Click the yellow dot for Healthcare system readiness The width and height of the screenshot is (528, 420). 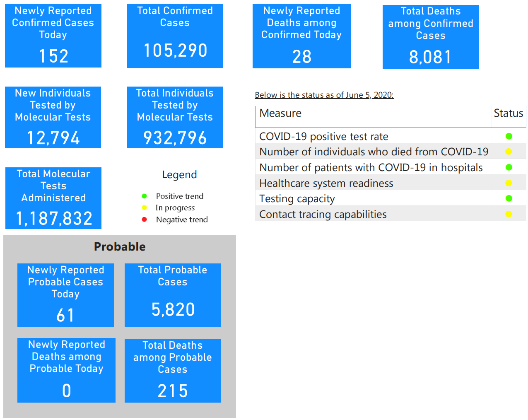[509, 183]
